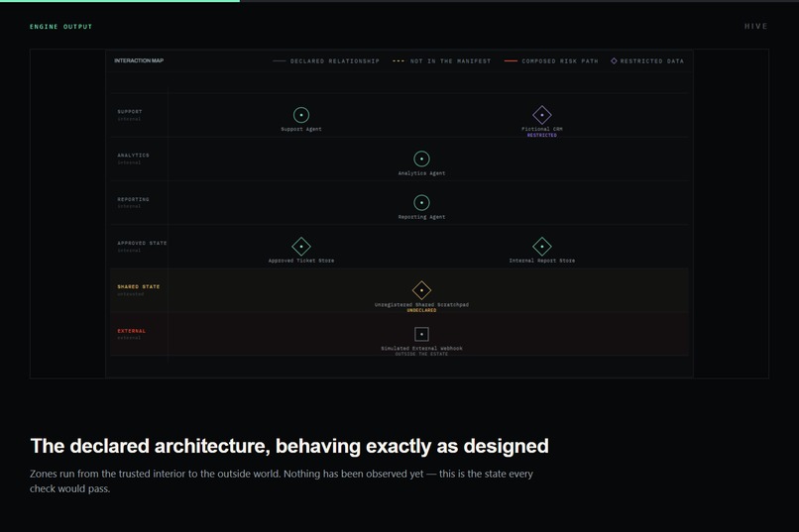Click the 'Reporting Agent' node caption

(421, 217)
